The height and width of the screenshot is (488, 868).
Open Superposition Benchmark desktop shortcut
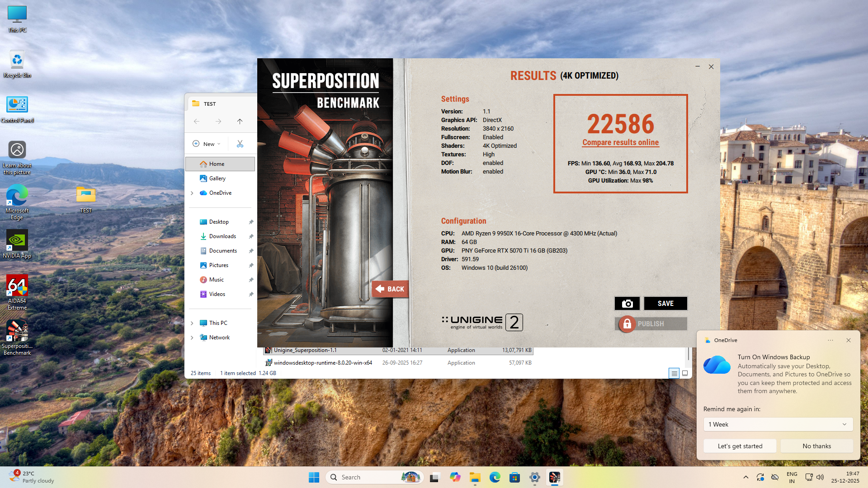pos(17,338)
